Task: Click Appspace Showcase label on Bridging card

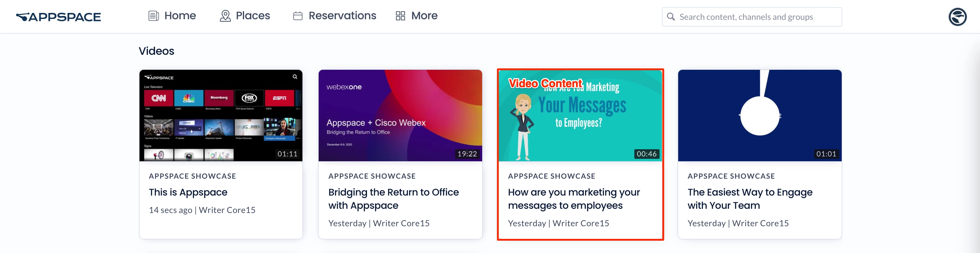Action: 372,176
